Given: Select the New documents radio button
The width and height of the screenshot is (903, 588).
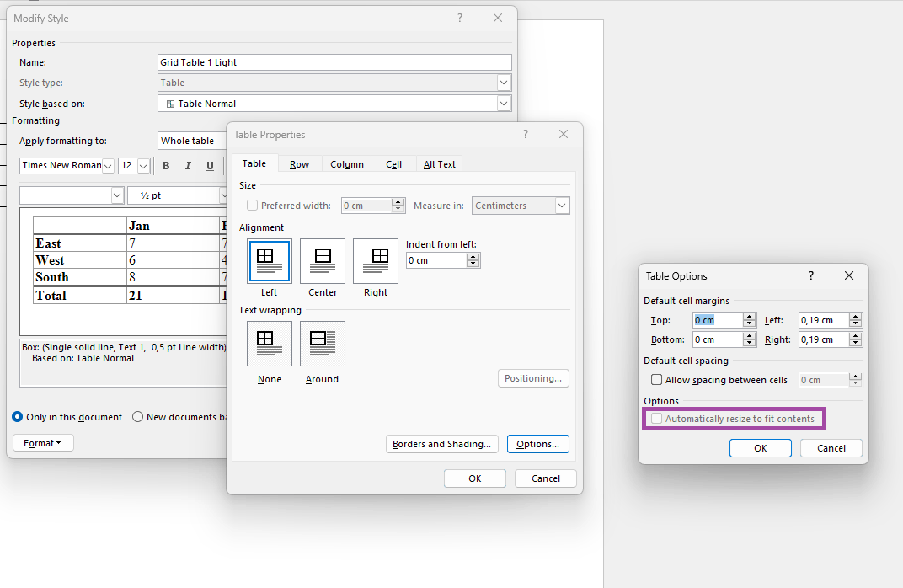Looking at the screenshot, I should point(137,417).
